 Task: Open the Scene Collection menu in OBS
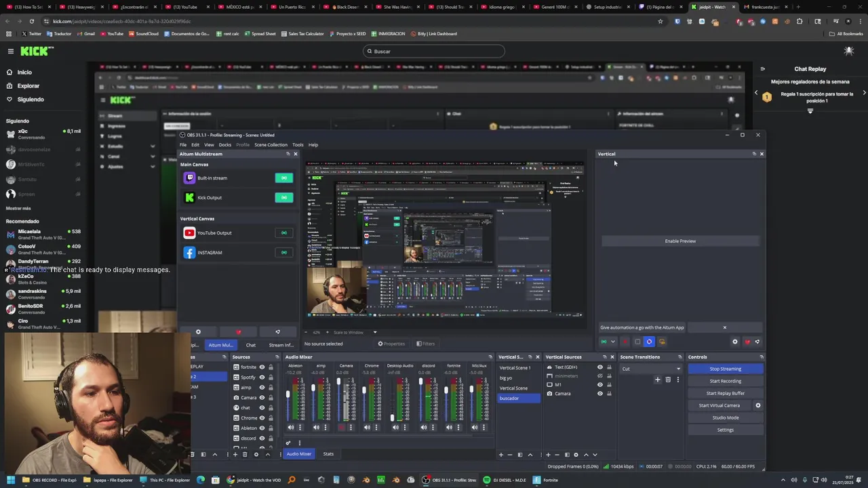point(271,144)
